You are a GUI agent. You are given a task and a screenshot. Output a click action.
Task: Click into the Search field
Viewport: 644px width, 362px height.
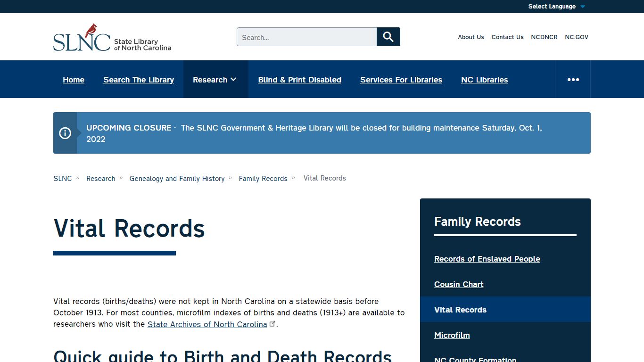307,37
